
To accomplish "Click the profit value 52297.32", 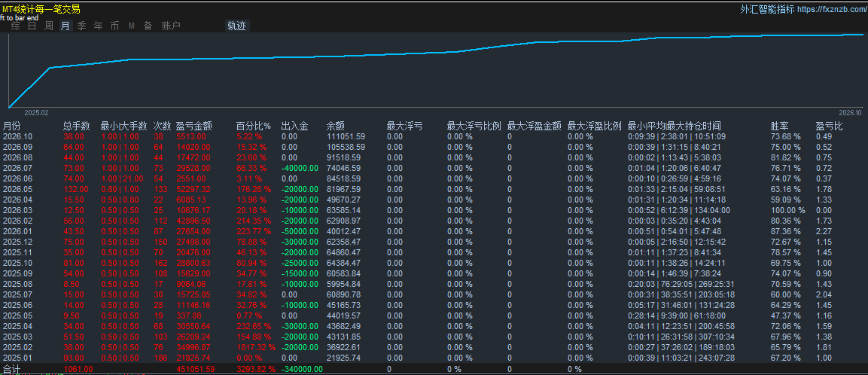I will pos(193,189).
